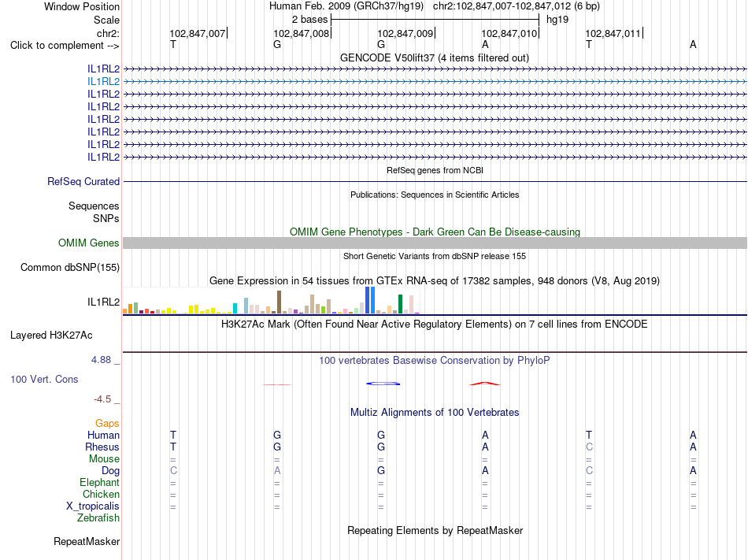Click the Common dbSNP(155) label
This screenshot has width=748, height=560.
pos(70,268)
